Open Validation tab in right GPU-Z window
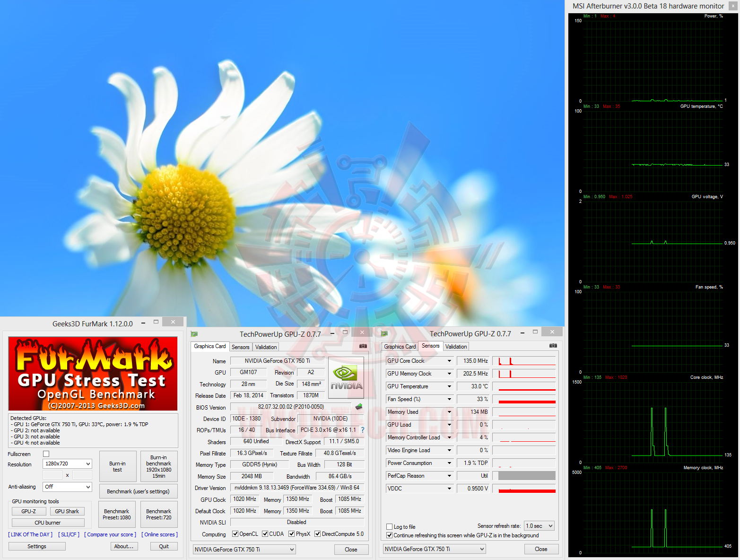Viewport: 740px width, 560px height. 456,347
